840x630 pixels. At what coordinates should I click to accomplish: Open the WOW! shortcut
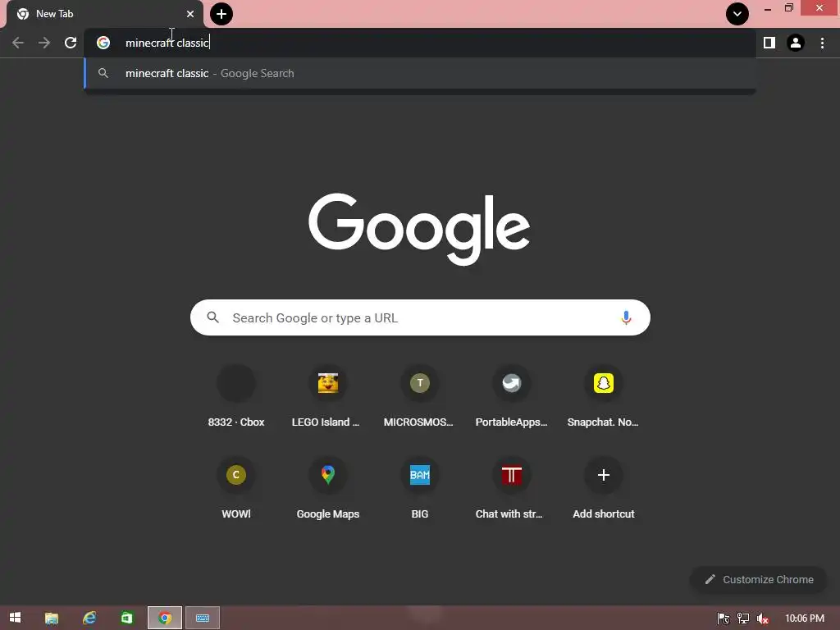point(236,489)
